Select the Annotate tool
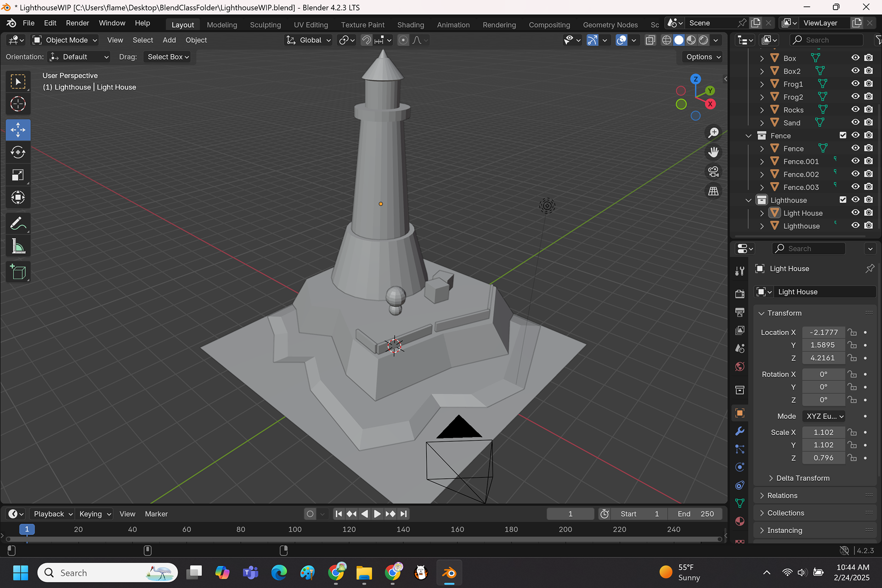This screenshot has height=588, width=882. (18, 224)
